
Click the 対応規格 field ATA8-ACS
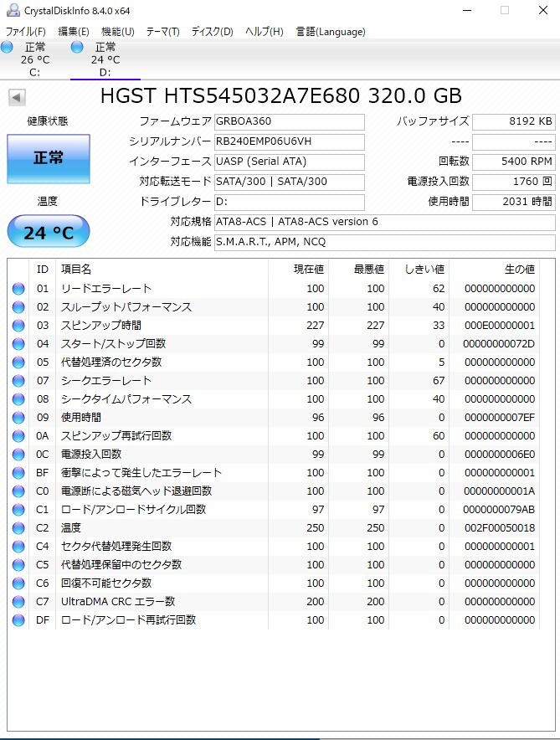coord(384,222)
